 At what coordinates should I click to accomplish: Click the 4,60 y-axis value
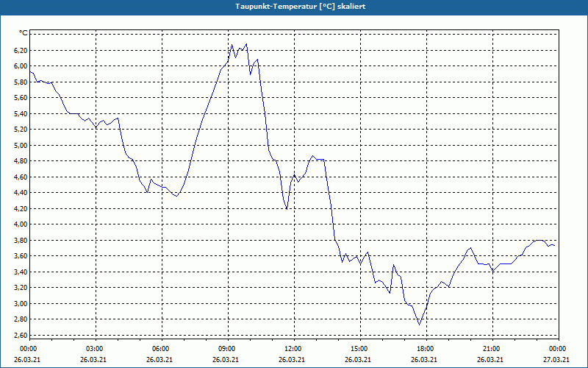[21, 177]
